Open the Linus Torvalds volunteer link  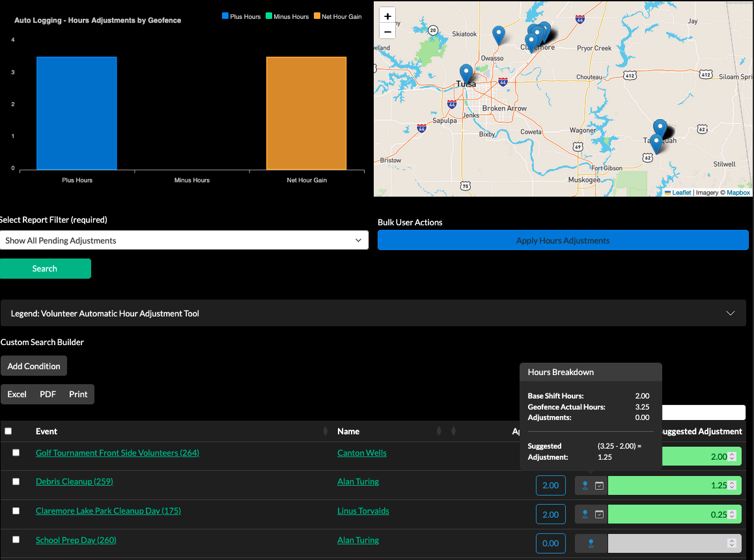tap(363, 511)
